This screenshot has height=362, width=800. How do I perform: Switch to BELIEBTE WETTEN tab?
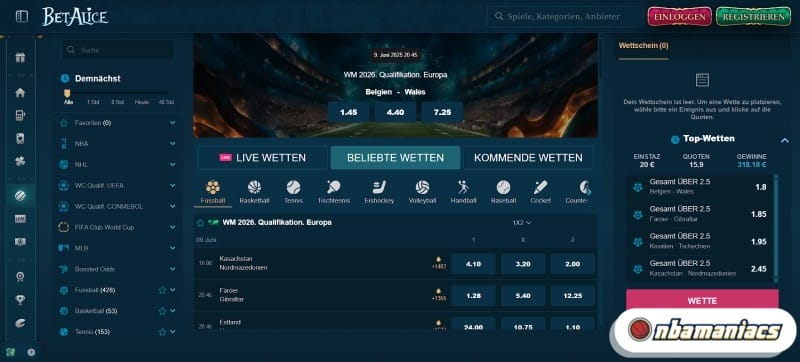click(395, 158)
